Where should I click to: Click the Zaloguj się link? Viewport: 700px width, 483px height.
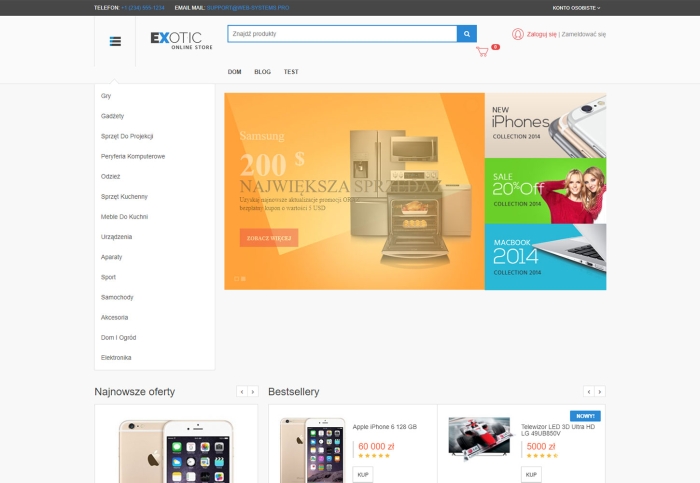pyautogui.click(x=542, y=34)
